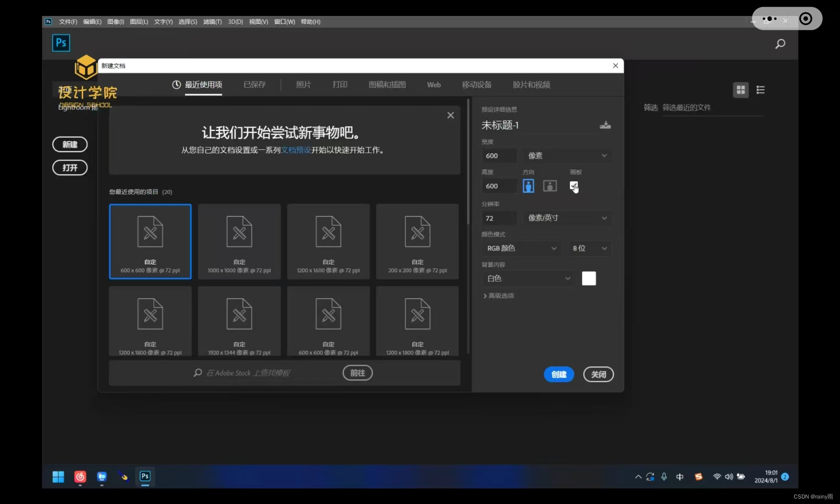Select the 1920 x 1344 像素 preset
840x504 pixels.
click(x=239, y=321)
